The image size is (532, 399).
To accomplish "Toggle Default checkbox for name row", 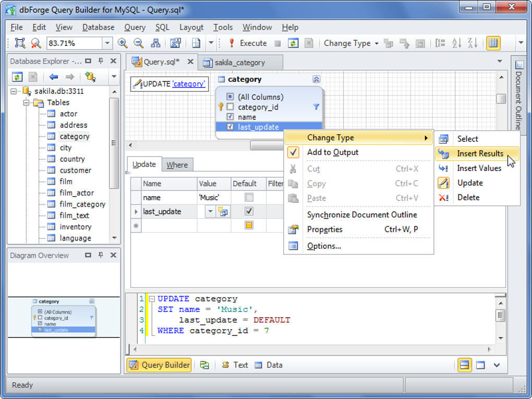I will click(249, 198).
